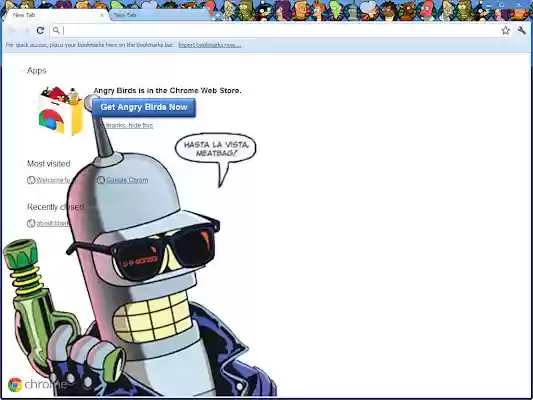Close the first New Tab

(102, 15)
